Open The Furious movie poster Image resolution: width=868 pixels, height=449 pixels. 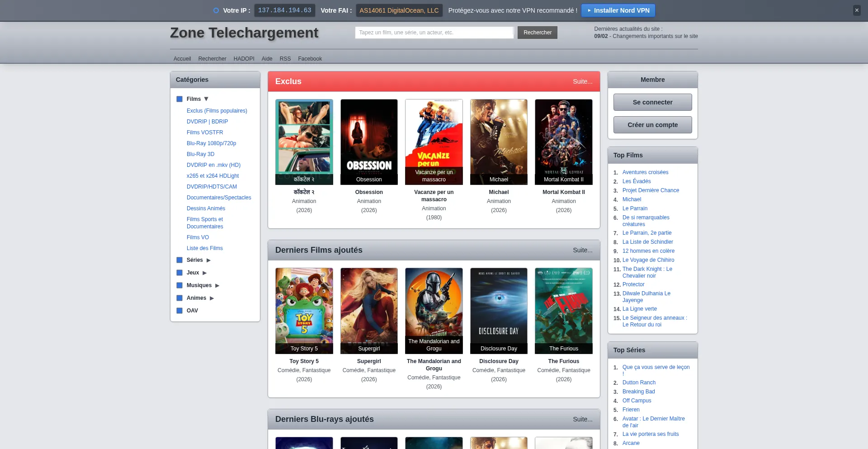click(x=564, y=311)
